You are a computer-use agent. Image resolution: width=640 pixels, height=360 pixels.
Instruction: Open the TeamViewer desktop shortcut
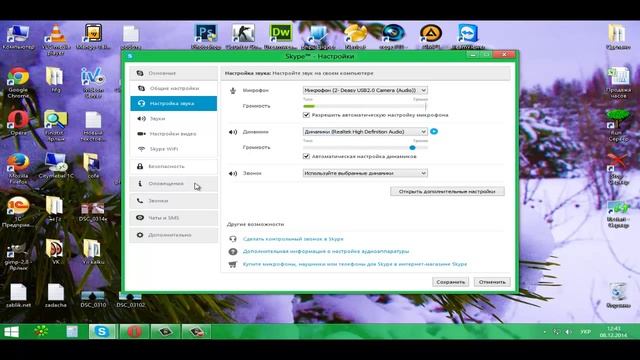[x=468, y=37]
